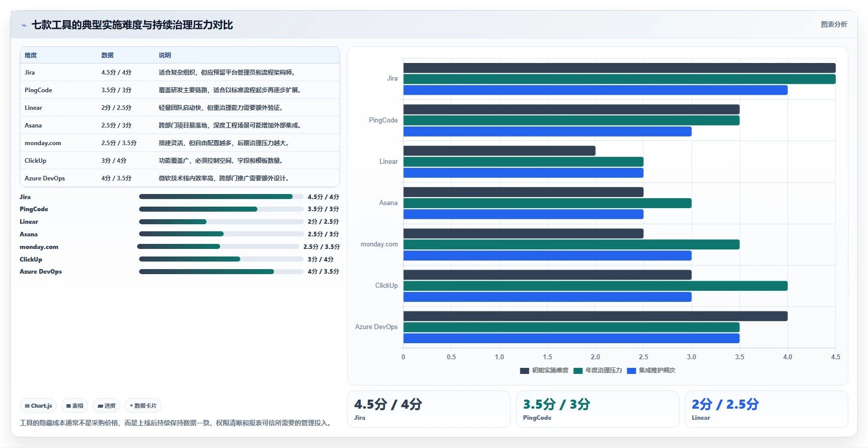Click Azure DevOps's dark 初始实施难度 bar in the chart
Image resolution: width=868 pixels, height=448 pixels.
click(595, 316)
